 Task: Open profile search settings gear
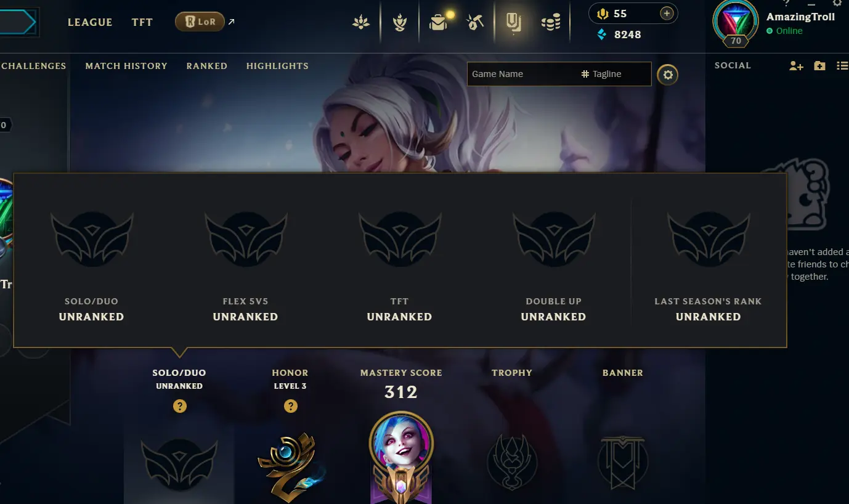pyautogui.click(x=668, y=75)
